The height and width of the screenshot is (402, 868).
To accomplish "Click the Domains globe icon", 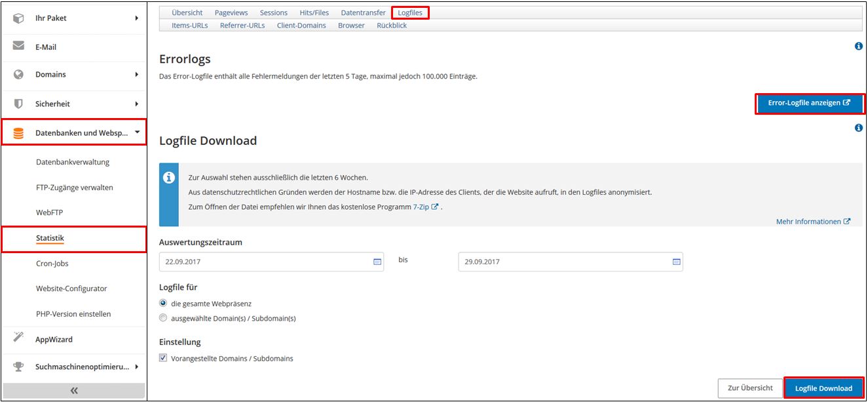I will pos(18,75).
